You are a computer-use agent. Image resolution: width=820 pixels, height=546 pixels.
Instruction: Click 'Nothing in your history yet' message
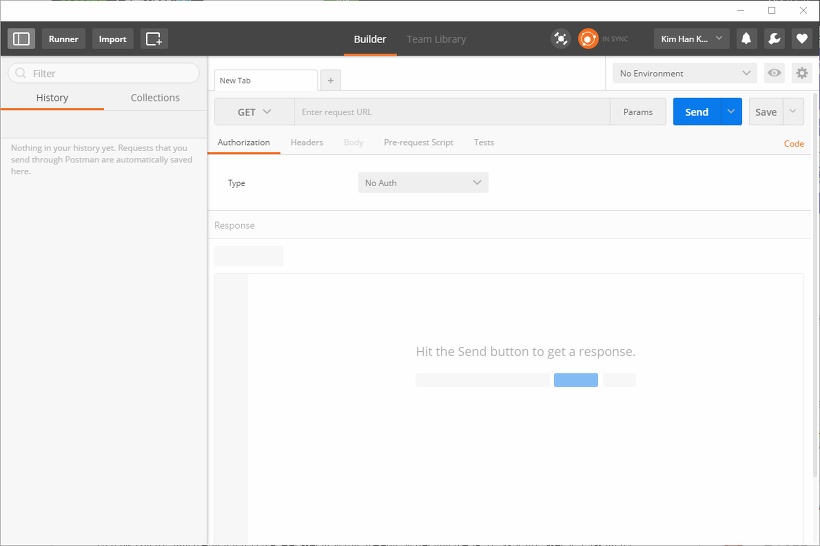pos(102,160)
